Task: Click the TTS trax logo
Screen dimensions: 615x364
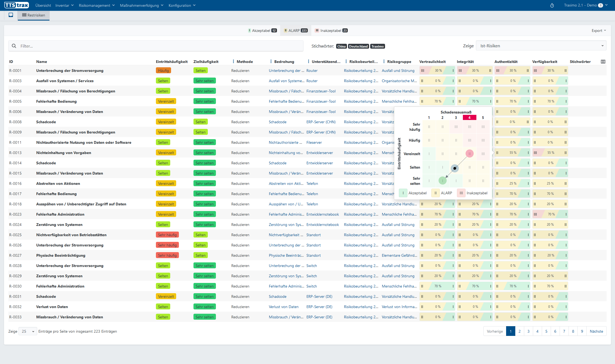Action: 17,5
